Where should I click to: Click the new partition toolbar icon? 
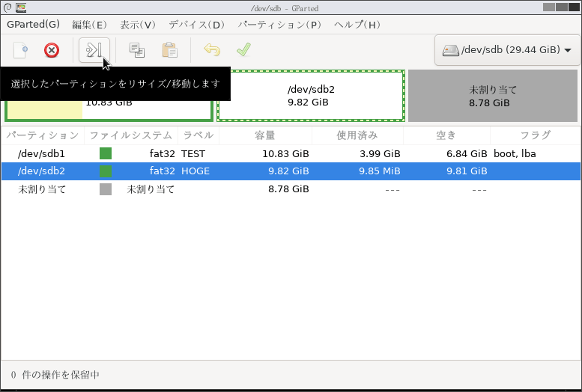(20, 50)
